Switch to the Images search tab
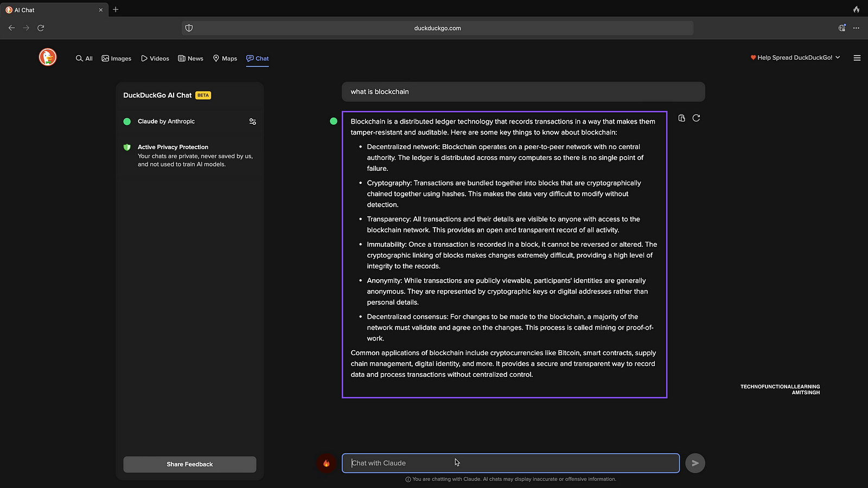Image resolution: width=868 pixels, height=488 pixels. point(117,59)
